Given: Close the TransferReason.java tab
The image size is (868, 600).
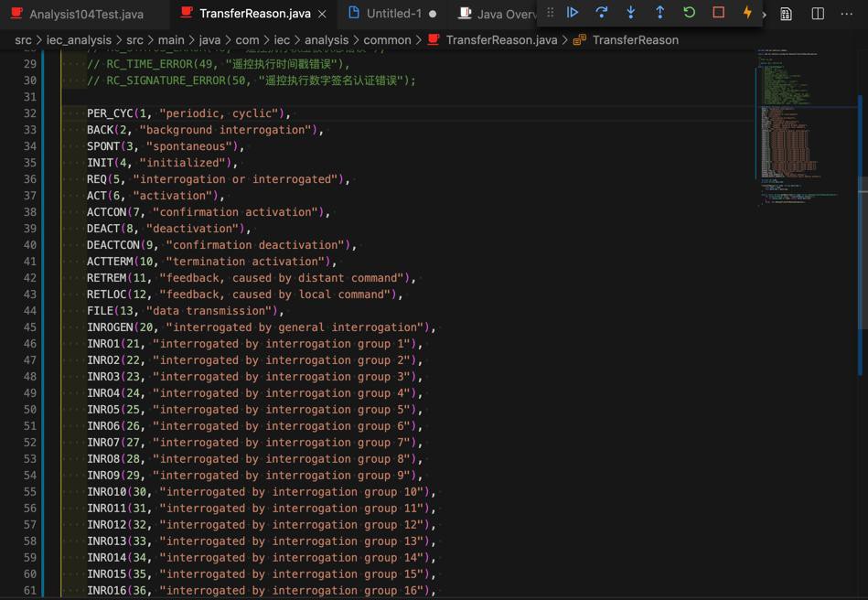Looking at the screenshot, I should pos(322,14).
